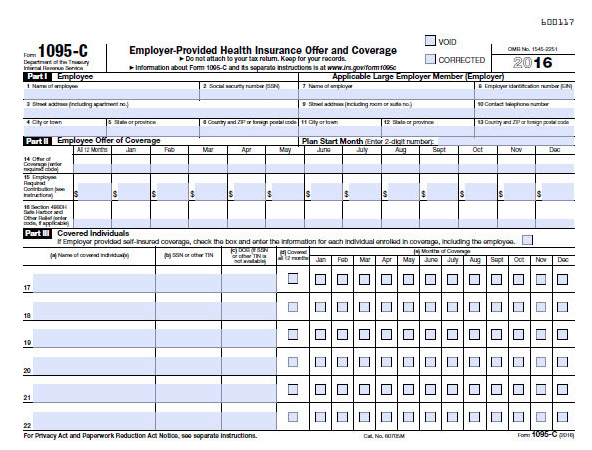Viewport: 592px width, 450px height.
Task: Click the Name of employer field
Action: [387, 94]
